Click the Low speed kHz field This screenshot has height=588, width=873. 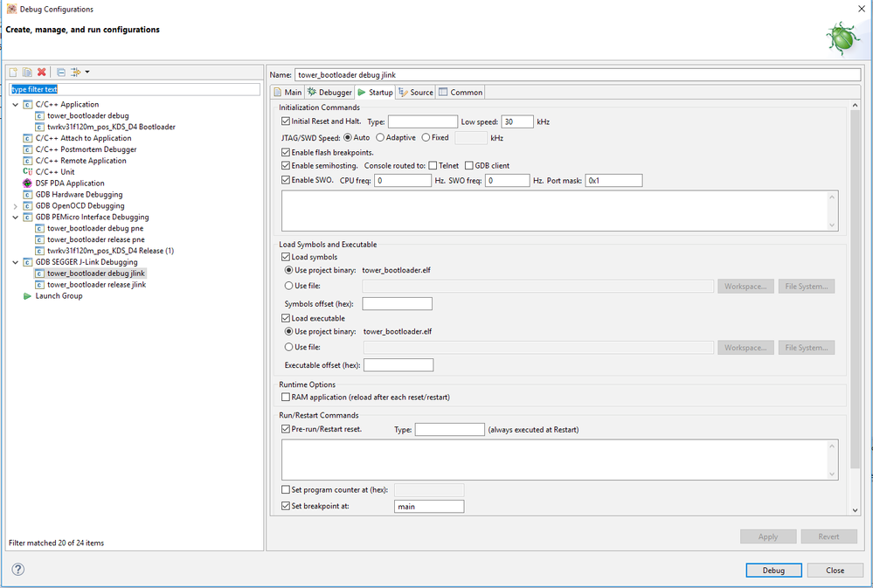[517, 122]
